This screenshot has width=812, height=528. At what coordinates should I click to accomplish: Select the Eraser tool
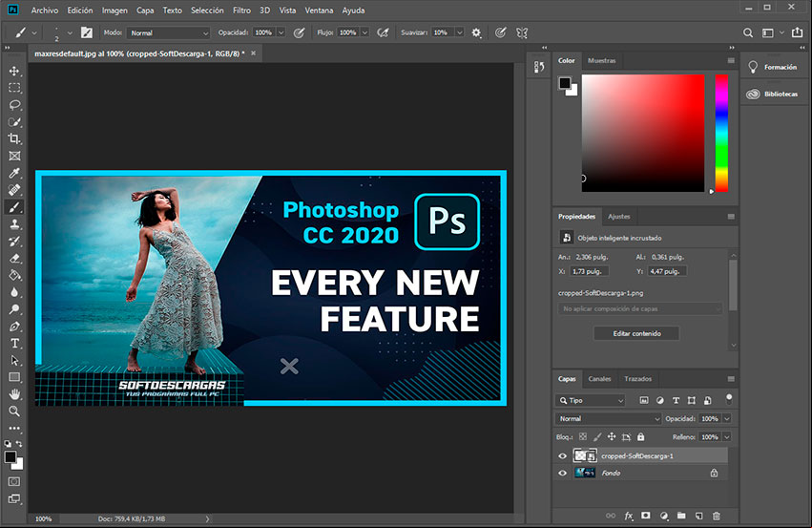[14, 258]
